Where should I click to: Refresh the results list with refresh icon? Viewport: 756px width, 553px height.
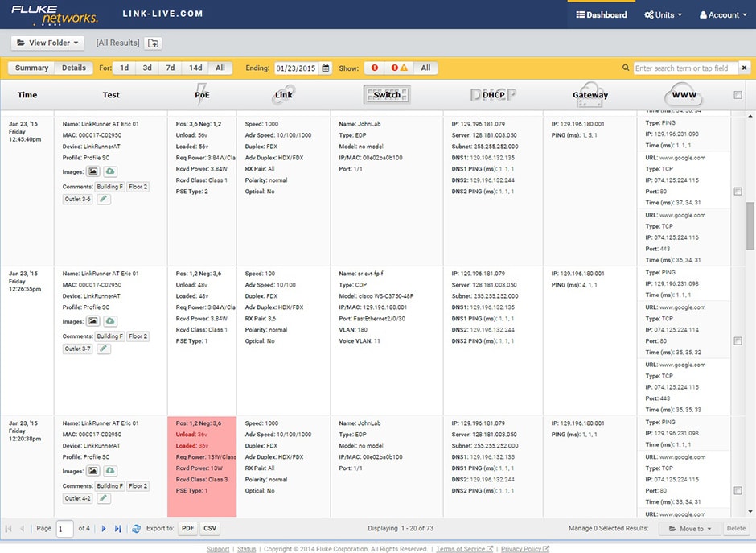tap(137, 528)
